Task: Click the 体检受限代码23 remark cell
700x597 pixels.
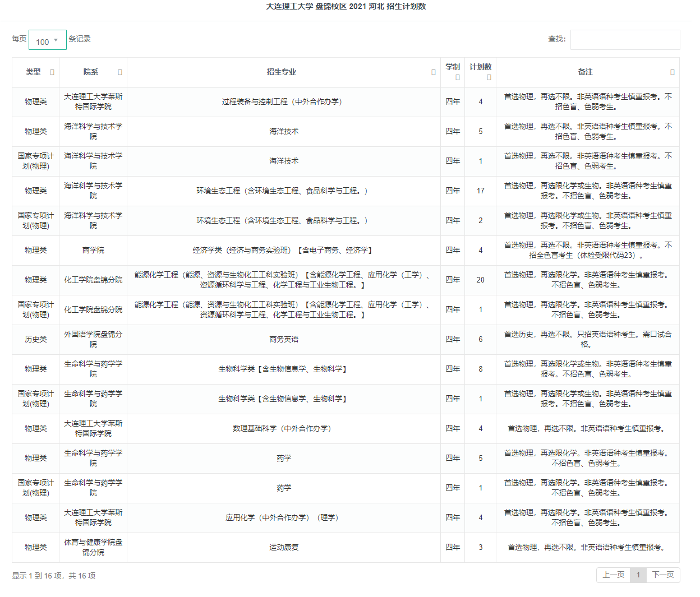Action: (588, 251)
